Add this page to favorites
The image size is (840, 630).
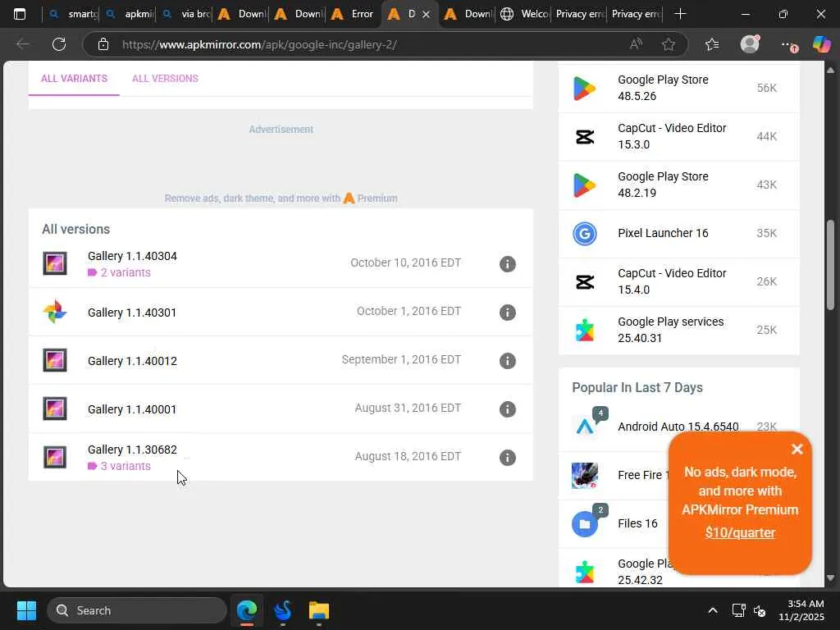coord(668,44)
